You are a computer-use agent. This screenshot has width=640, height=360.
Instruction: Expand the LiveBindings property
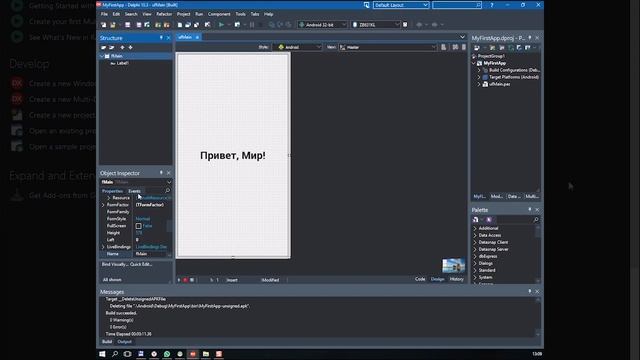click(x=103, y=247)
